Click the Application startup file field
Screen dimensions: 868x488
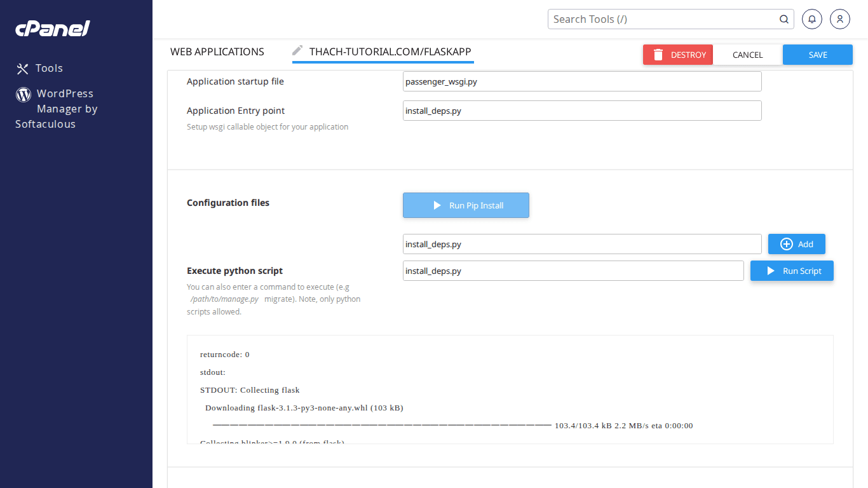(x=581, y=81)
